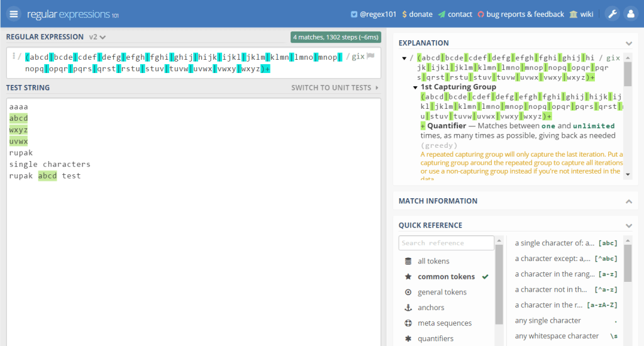644x346 pixels.
Task: Open the hamburger menu in the header
Action: (14, 14)
